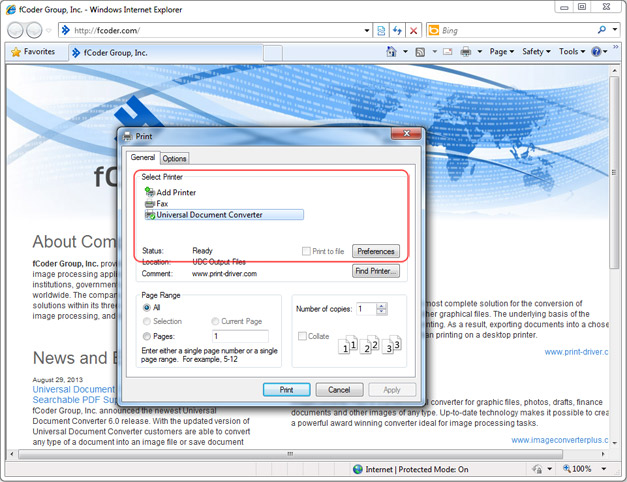Open search provider dropdown arrow
The width and height of the screenshot is (627, 482).
[x=615, y=30]
